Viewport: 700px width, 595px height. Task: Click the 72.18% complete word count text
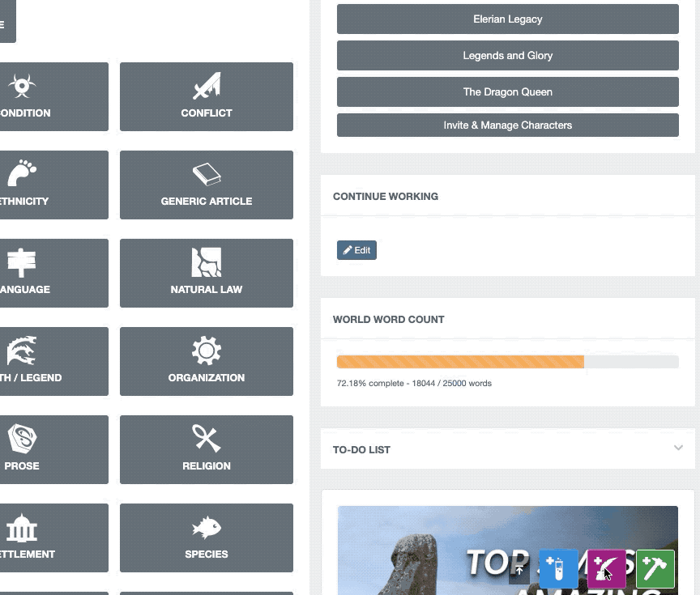pos(414,384)
